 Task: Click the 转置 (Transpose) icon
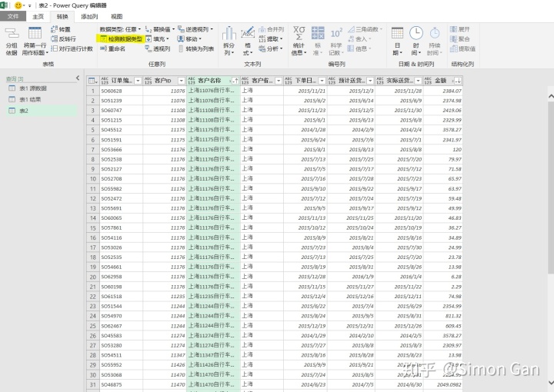[x=54, y=29]
